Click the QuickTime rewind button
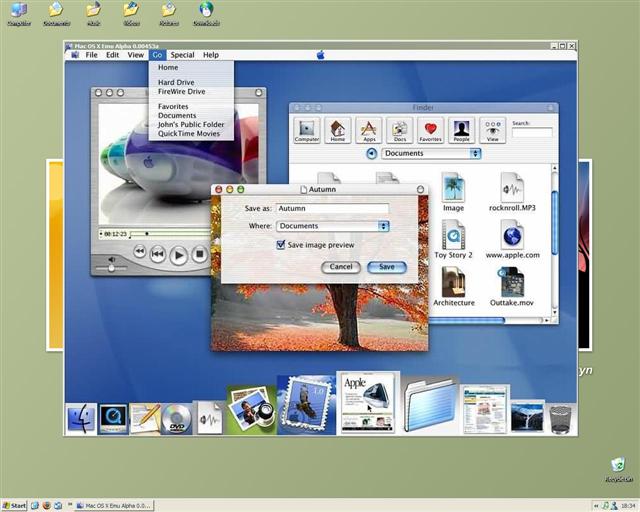 point(140,252)
